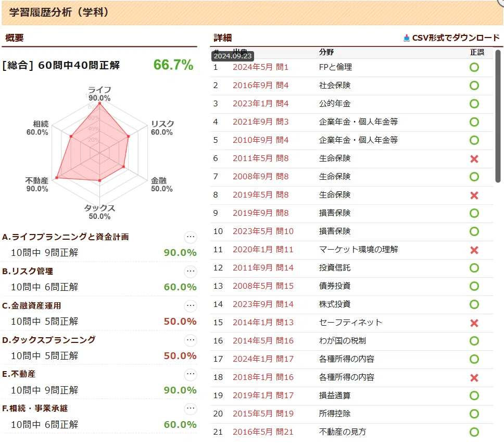Open question 2023年9月 問14

(263, 304)
